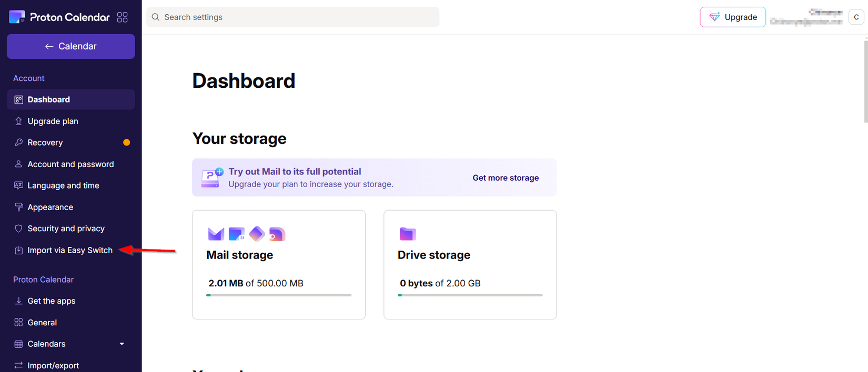This screenshot has height=372, width=868.
Task: Click 'Upgrade your plan to increase your storage.' text
Action: [x=311, y=184]
